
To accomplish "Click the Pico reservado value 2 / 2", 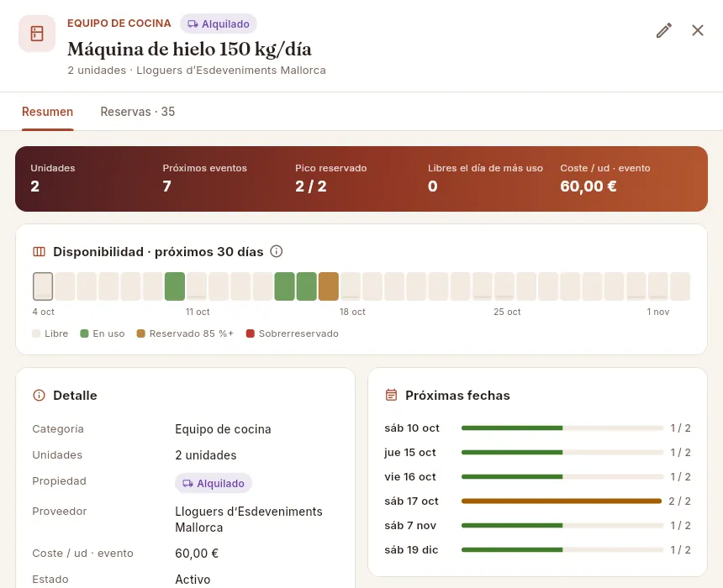I will point(311,186).
